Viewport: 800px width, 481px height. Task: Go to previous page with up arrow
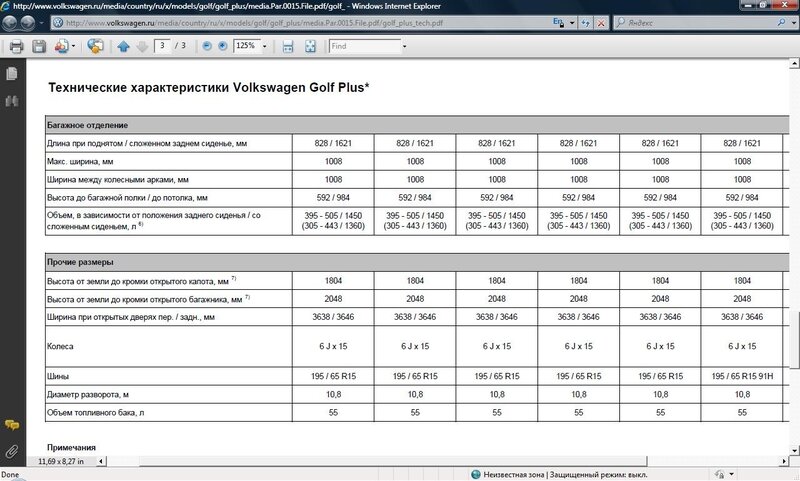123,46
